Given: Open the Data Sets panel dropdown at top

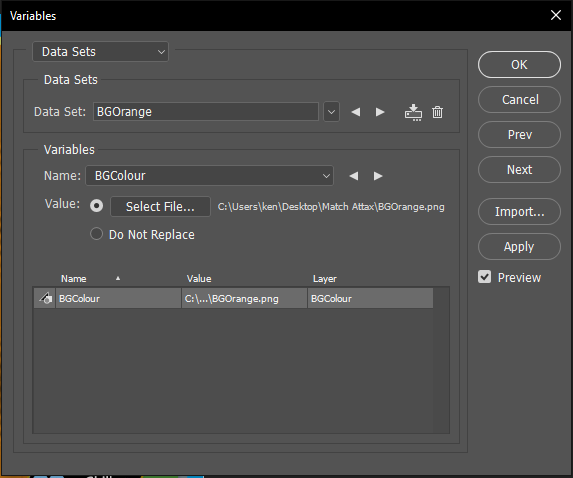Looking at the screenshot, I should [x=100, y=52].
